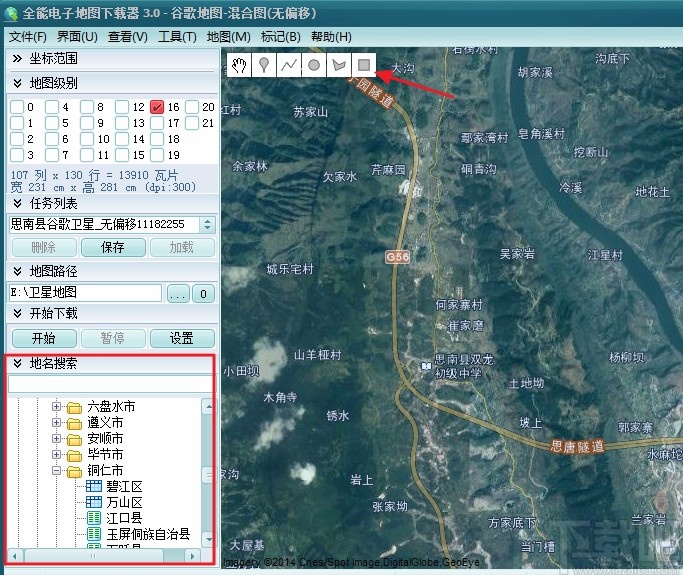
Task: Click the 万山区 district icon
Action: click(94, 502)
